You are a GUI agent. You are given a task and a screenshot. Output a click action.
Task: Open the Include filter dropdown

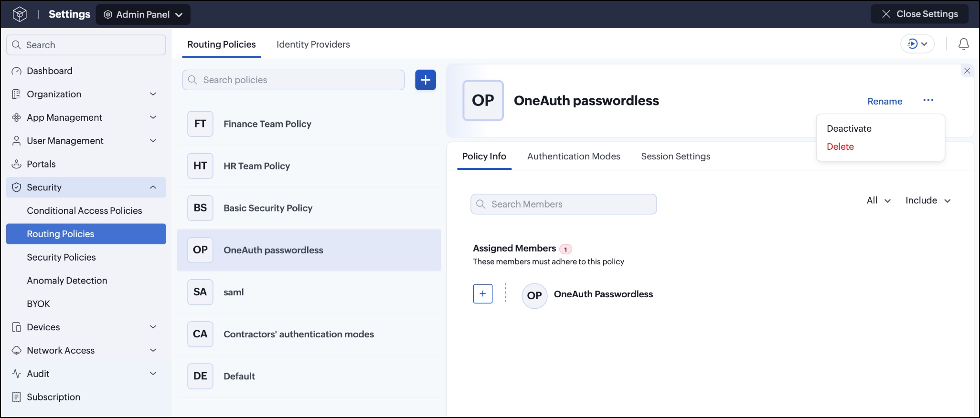[928, 200]
